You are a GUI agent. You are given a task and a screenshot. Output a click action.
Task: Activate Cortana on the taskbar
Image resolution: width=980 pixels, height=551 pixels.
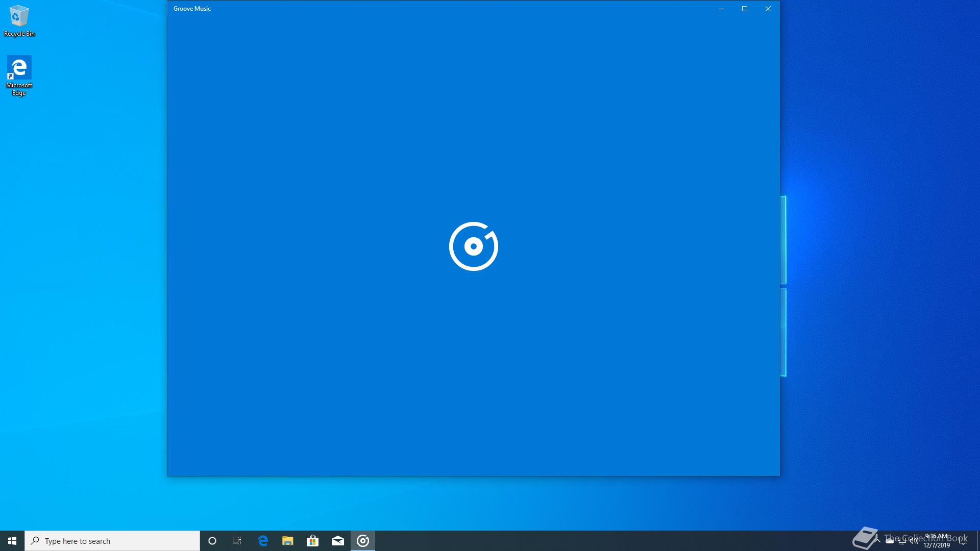click(212, 541)
